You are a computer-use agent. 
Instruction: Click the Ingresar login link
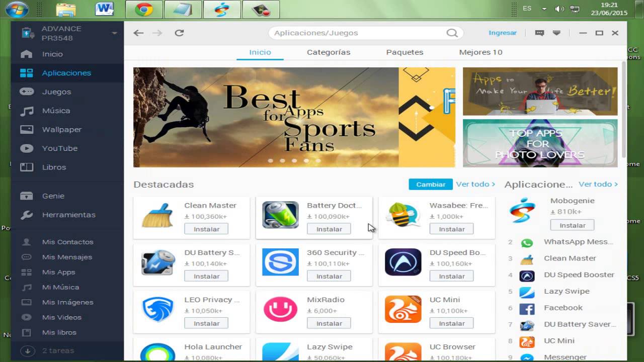[x=503, y=33]
